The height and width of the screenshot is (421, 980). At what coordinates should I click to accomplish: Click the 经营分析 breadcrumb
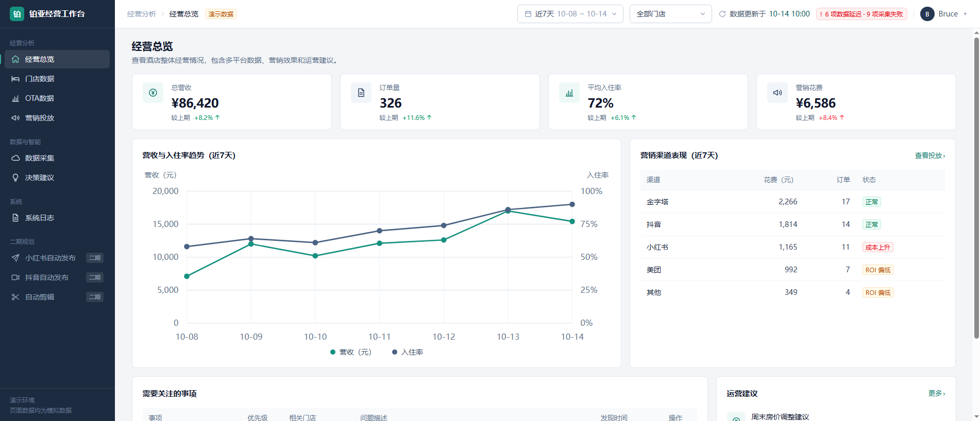coord(142,14)
